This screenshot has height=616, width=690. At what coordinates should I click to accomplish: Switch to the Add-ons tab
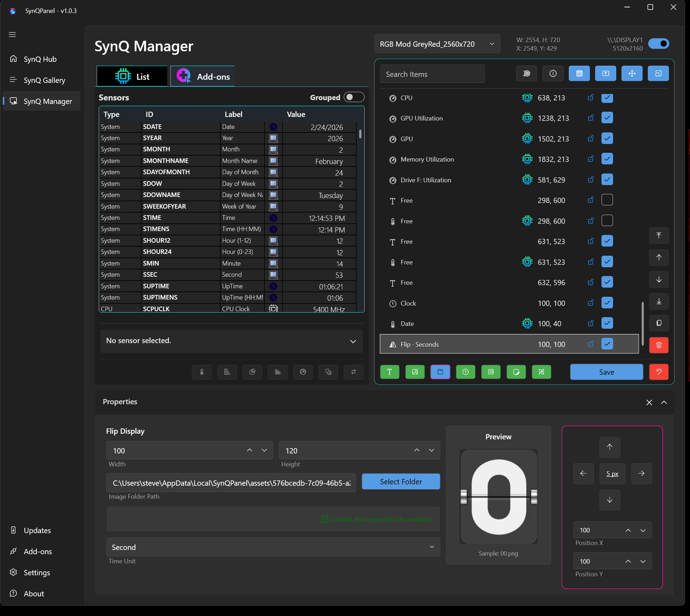click(203, 76)
